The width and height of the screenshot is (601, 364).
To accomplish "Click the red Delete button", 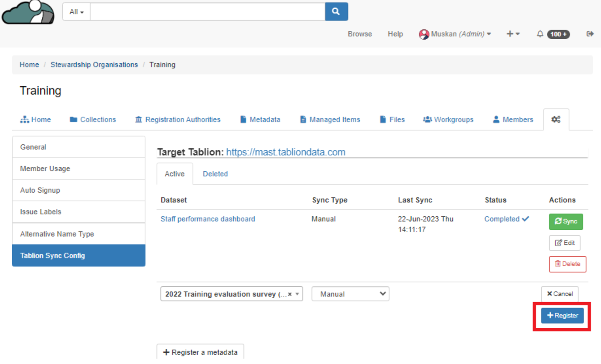I will click(567, 264).
